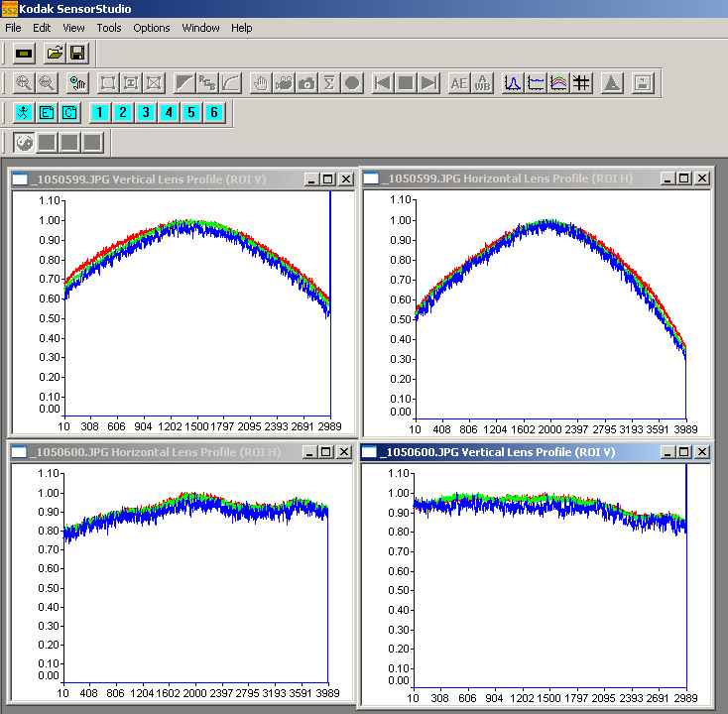Go to the previous frame
The image size is (728, 714).
coord(383,83)
